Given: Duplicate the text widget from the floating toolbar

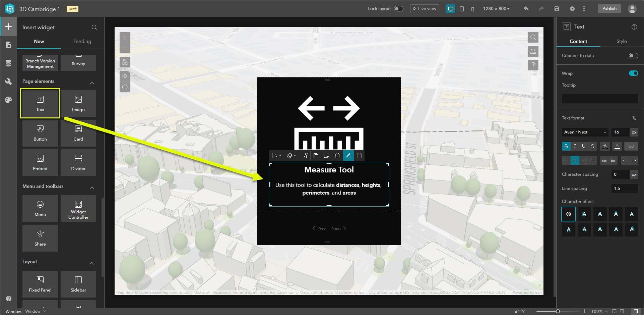Looking at the screenshot, I should (316, 155).
